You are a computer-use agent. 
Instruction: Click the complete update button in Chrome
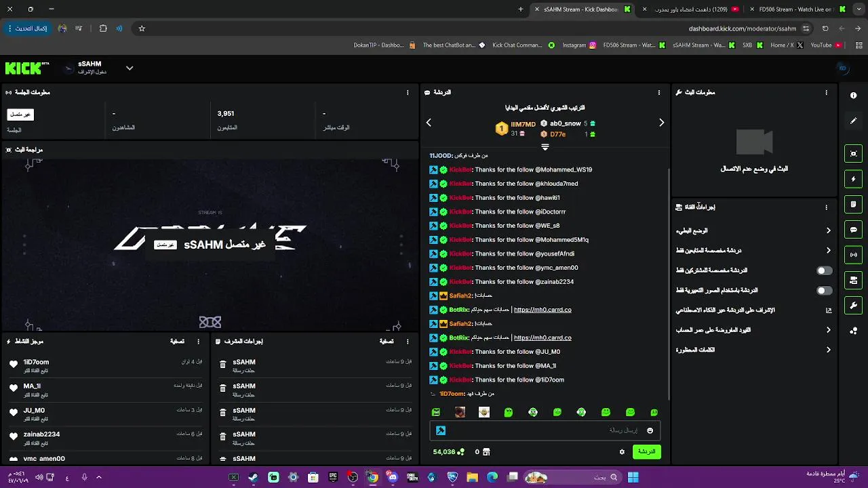click(27, 28)
